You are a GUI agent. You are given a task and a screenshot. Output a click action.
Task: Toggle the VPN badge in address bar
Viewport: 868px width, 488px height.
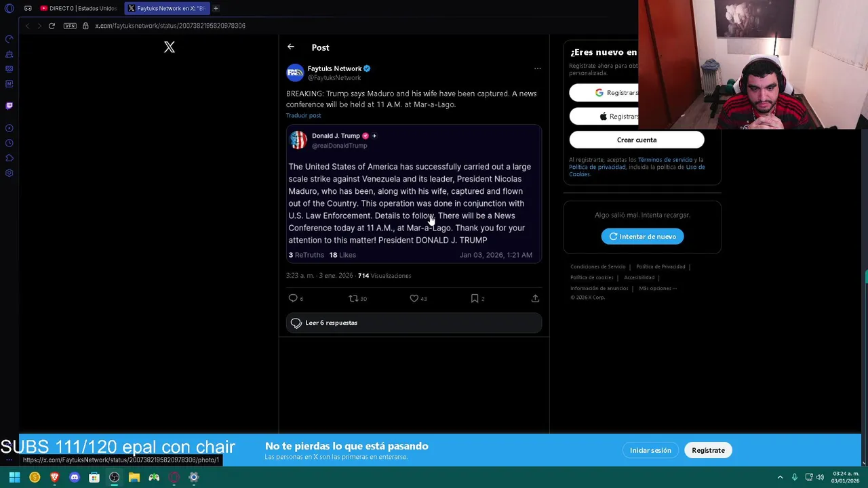(70, 26)
